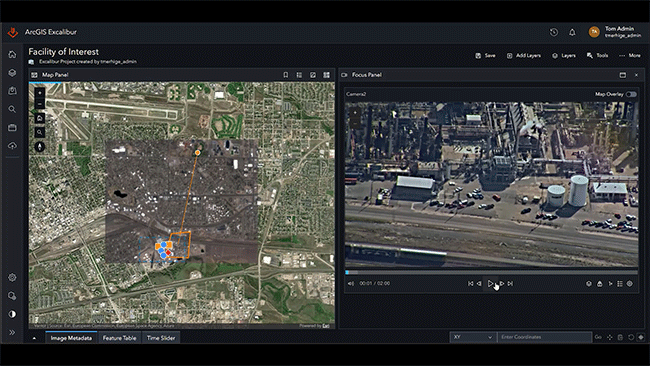
Task: Click the image edit icon in Map Panel header
Action: (313, 75)
